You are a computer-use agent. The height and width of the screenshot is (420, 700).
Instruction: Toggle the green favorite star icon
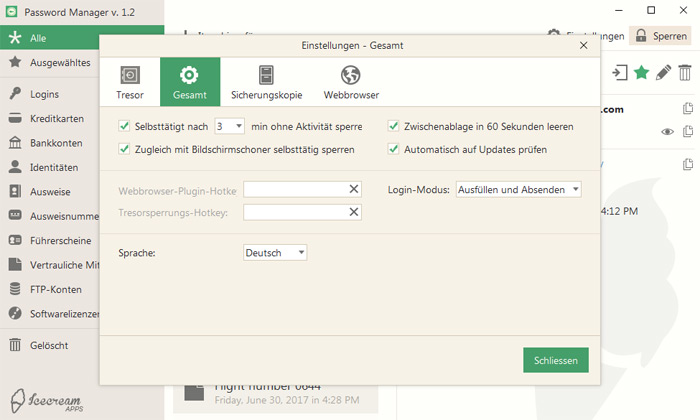pyautogui.click(x=642, y=72)
